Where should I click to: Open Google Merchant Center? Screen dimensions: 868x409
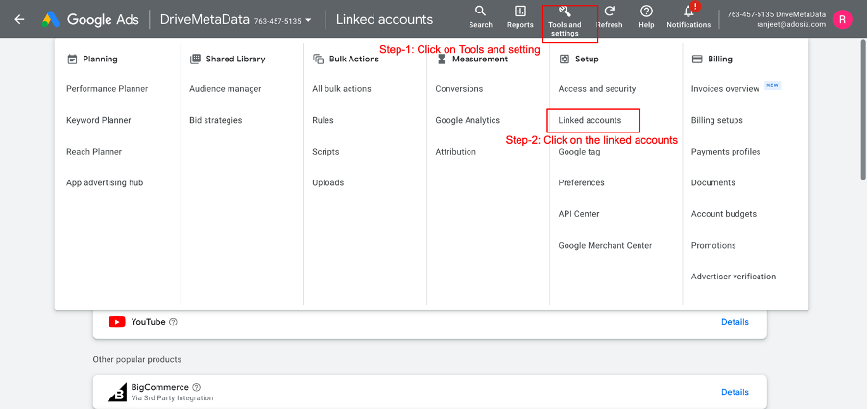[605, 245]
